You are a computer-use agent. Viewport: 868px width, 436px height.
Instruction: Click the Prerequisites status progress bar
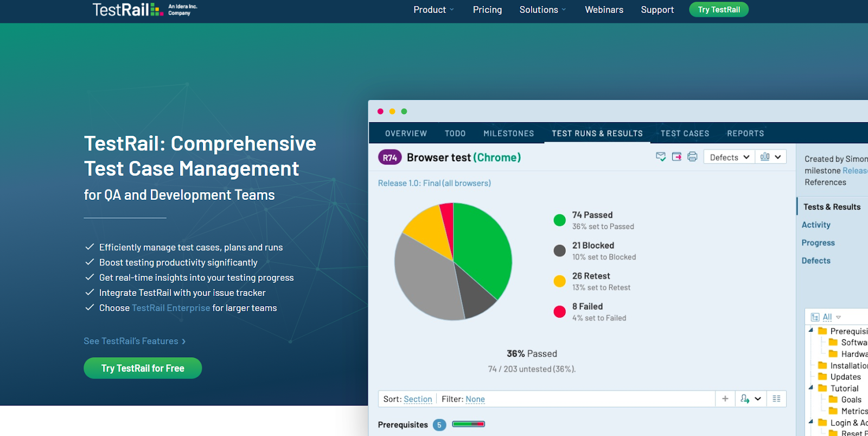pyautogui.click(x=468, y=424)
